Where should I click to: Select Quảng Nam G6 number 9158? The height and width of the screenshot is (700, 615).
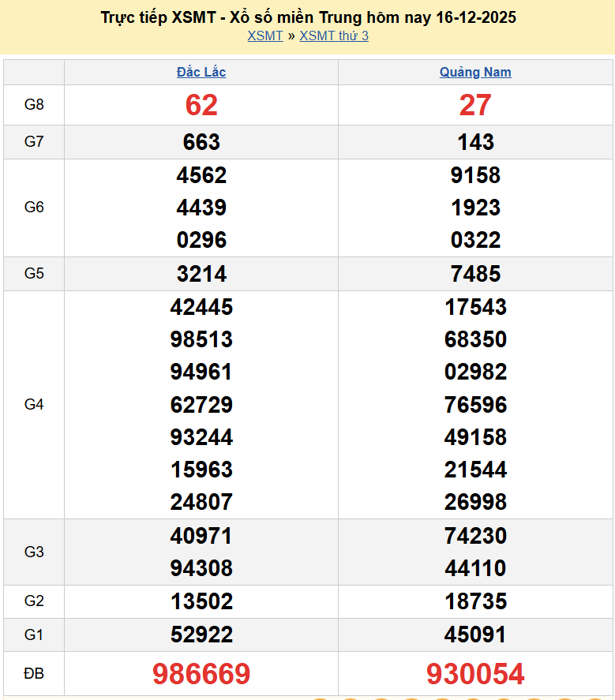[x=475, y=175]
